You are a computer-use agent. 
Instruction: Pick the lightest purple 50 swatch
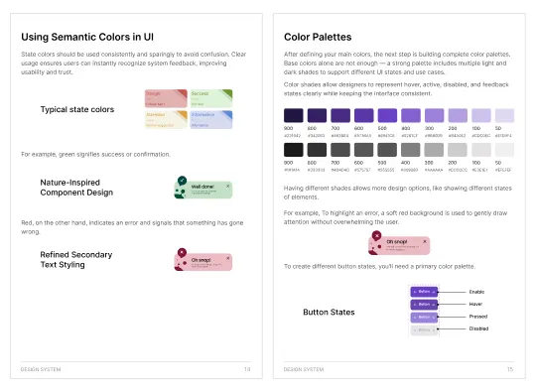pos(504,115)
